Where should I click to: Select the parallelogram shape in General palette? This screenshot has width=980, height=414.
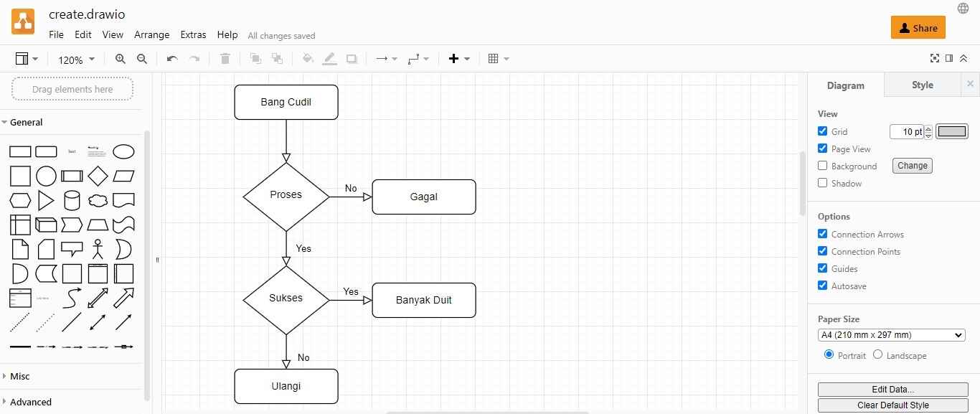[123, 176]
